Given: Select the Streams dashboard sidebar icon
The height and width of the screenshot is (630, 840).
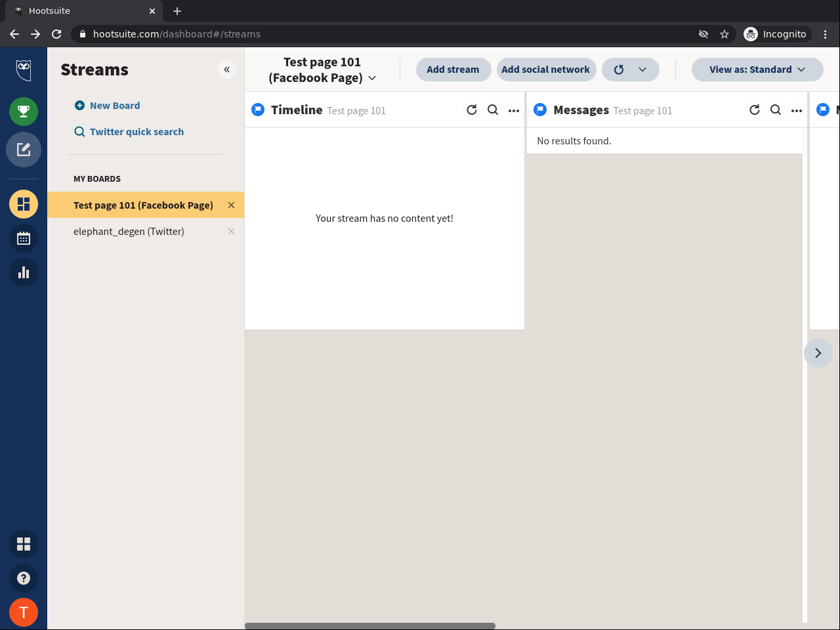Looking at the screenshot, I should tap(24, 204).
